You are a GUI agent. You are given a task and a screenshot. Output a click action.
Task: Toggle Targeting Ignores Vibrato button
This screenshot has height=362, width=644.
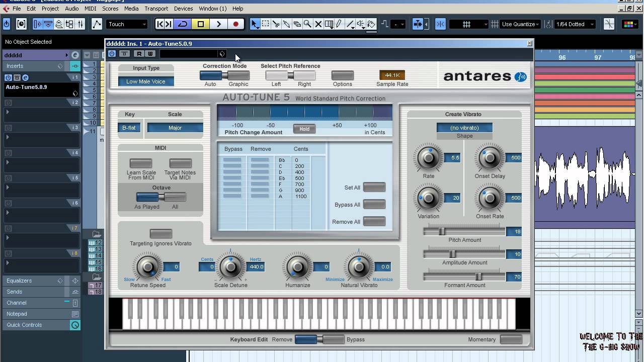161,234
